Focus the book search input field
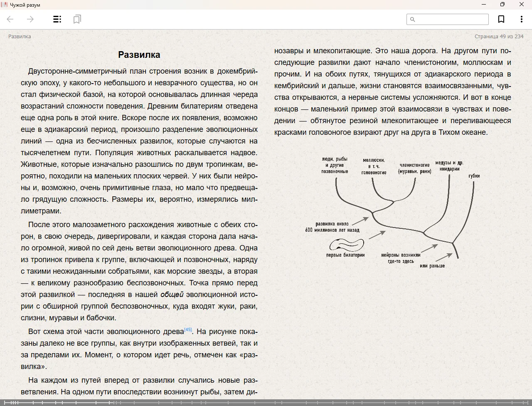This screenshot has width=532, height=406. click(x=451, y=19)
